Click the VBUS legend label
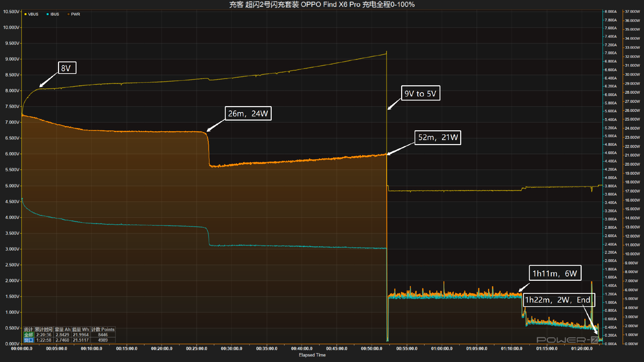 [33, 14]
